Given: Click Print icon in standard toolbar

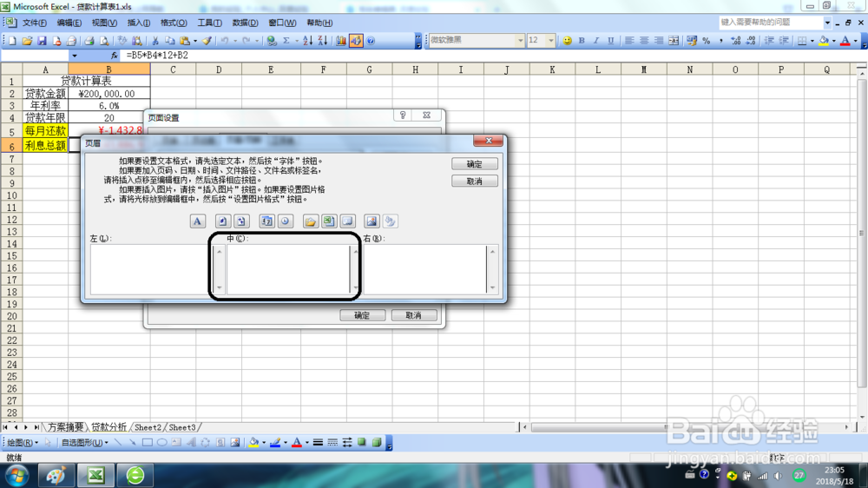Looking at the screenshot, I should (89, 41).
